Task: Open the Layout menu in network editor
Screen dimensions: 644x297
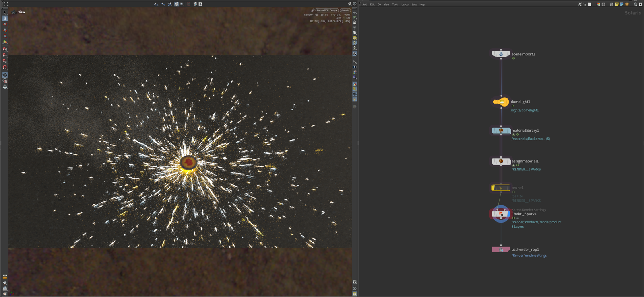Action: tap(405, 4)
